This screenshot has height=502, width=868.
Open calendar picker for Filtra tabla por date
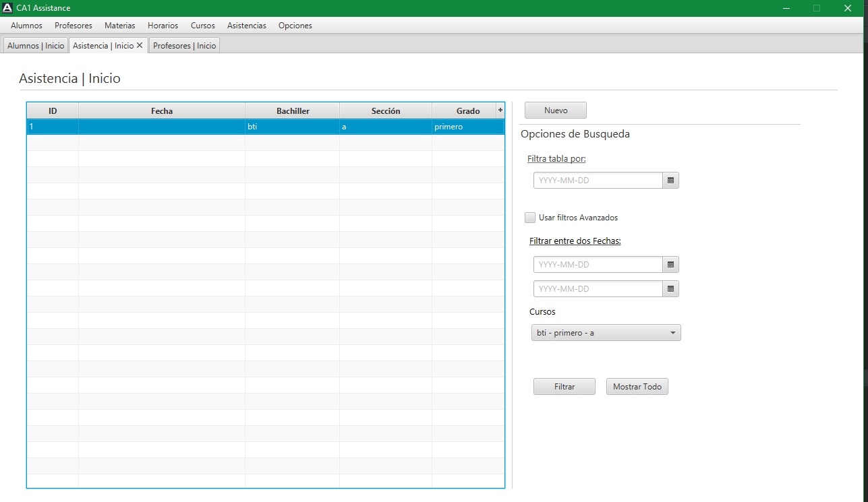click(670, 181)
